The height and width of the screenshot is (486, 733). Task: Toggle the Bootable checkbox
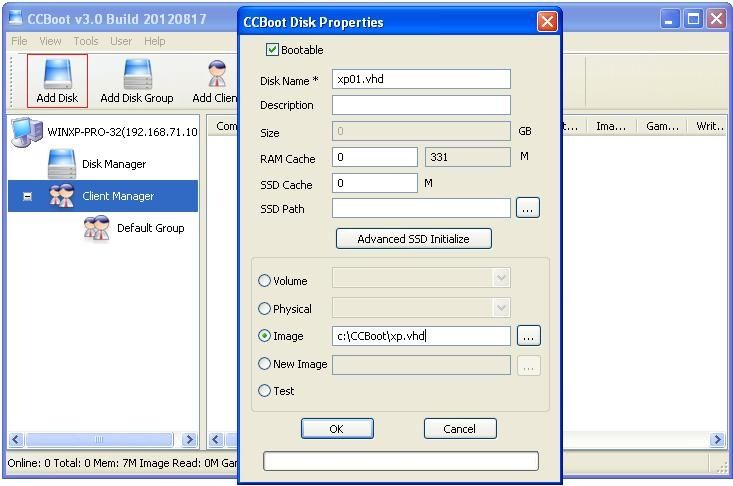pyautogui.click(x=272, y=50)
